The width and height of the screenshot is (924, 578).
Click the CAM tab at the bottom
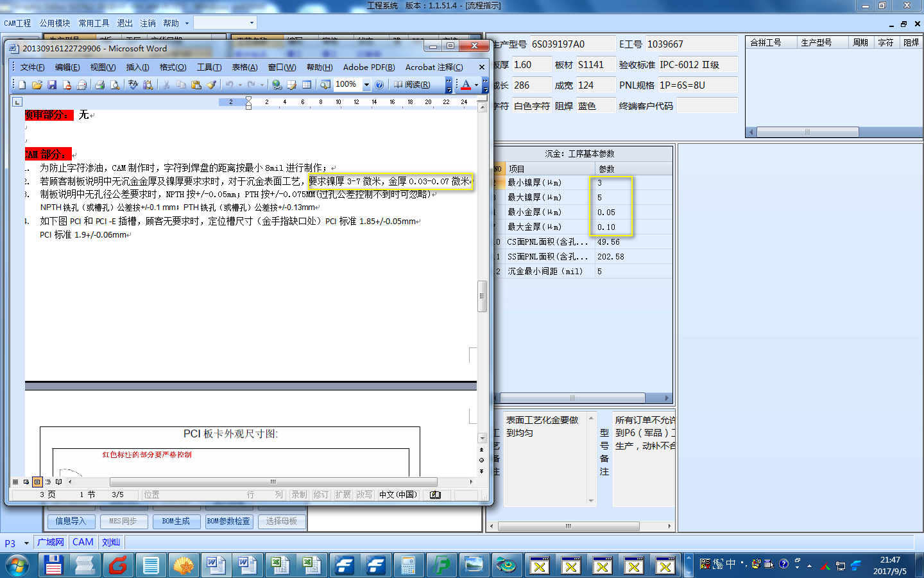pos(83,542)
